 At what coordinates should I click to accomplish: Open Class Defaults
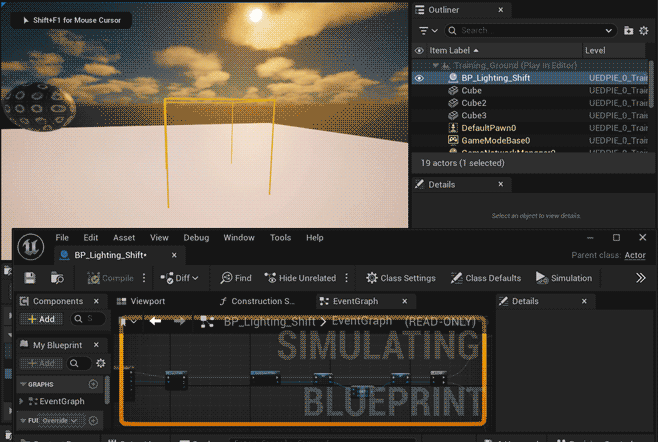click(x=486, y=278)
